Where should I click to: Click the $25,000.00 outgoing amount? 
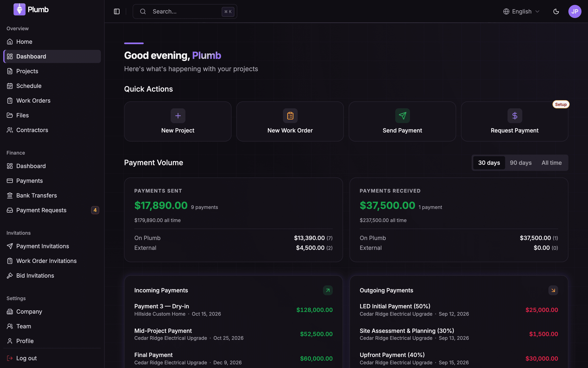(542, 310)
